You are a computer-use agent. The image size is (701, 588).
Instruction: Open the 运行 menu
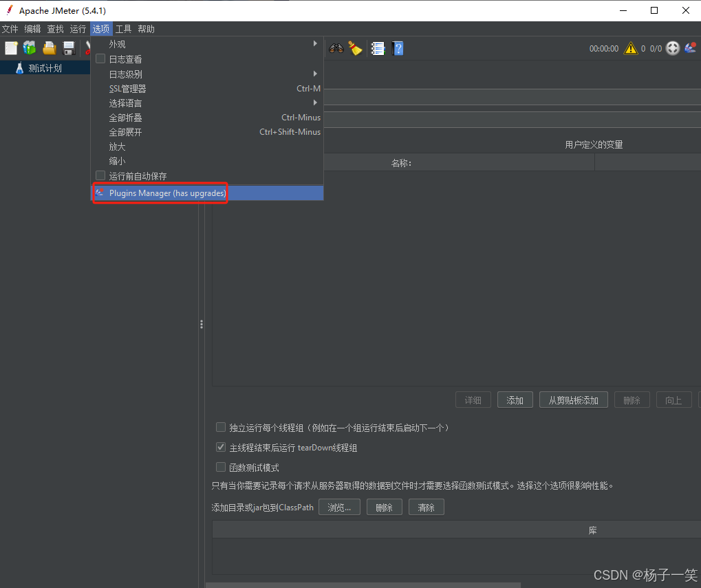(78, 29)
